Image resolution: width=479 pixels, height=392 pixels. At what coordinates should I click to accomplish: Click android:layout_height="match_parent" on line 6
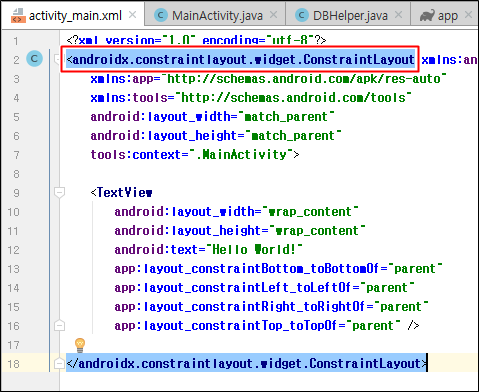pos(216,136)
